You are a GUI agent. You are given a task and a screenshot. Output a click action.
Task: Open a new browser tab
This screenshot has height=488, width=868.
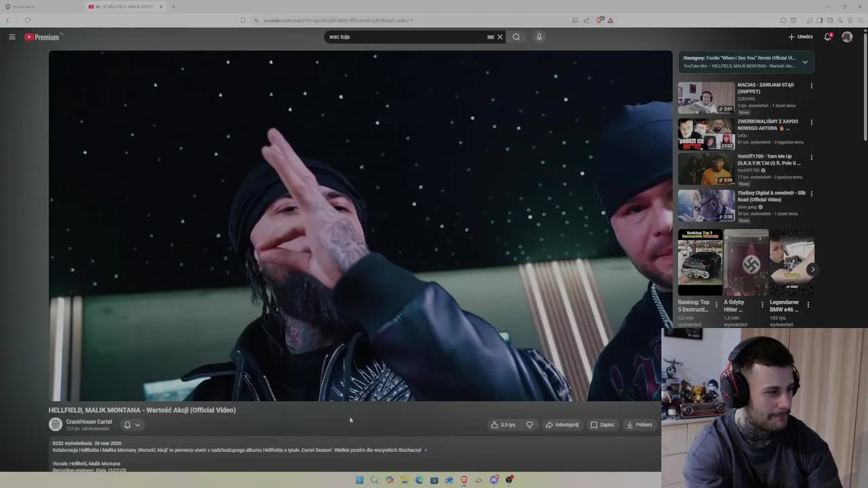tap(174, 6)
